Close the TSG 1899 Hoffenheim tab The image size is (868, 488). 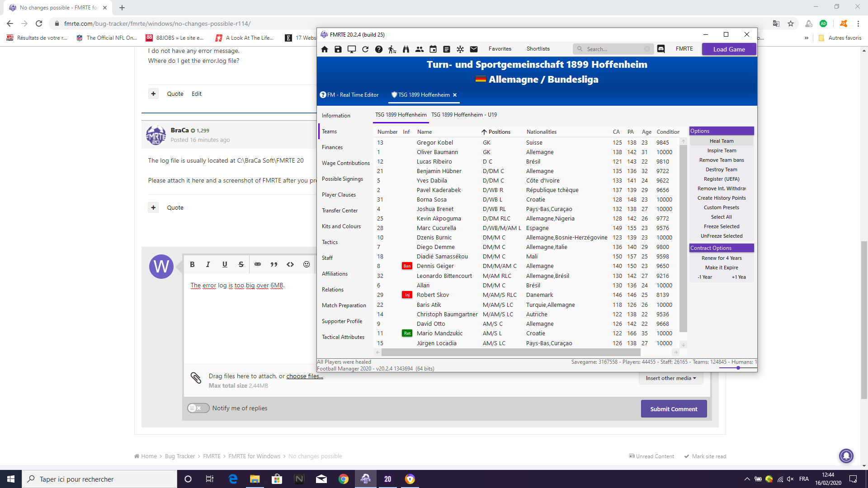pyautogui.click(x=455, y=95)
